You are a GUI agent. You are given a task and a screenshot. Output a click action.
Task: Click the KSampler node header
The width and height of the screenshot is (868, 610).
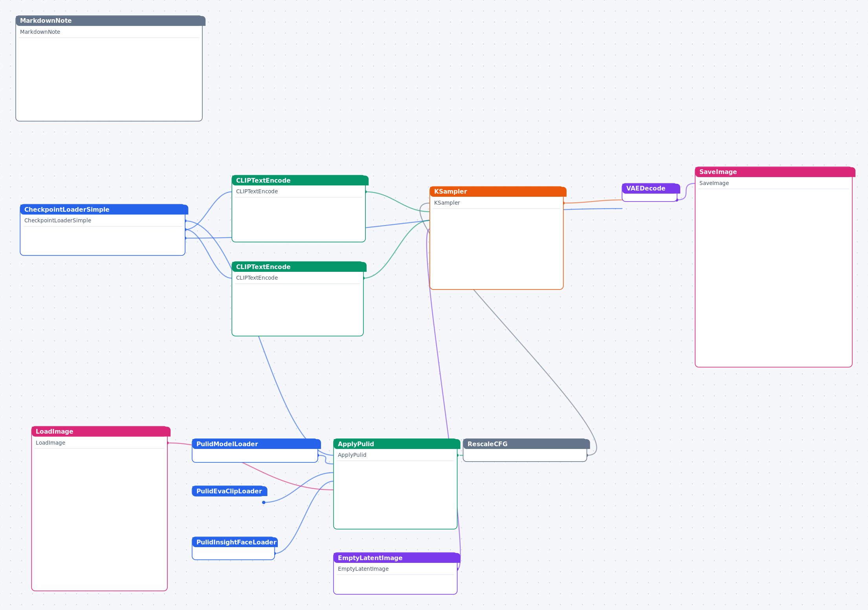point(498,191)
